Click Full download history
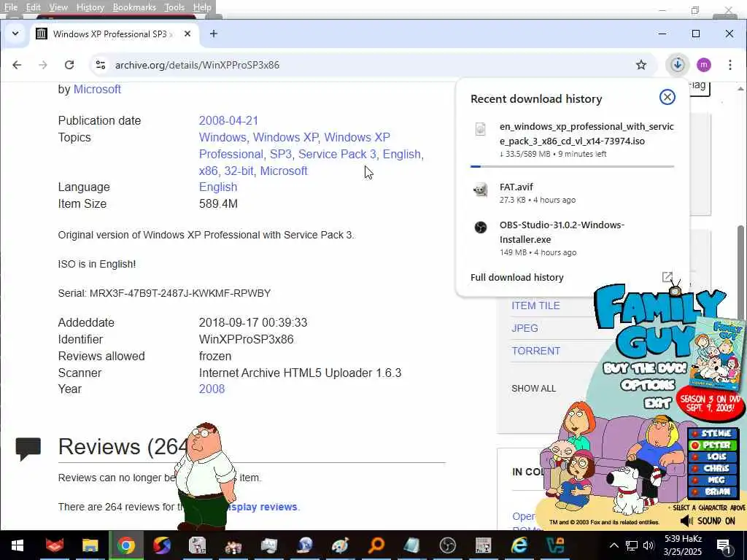 click(x=517, y=277)
